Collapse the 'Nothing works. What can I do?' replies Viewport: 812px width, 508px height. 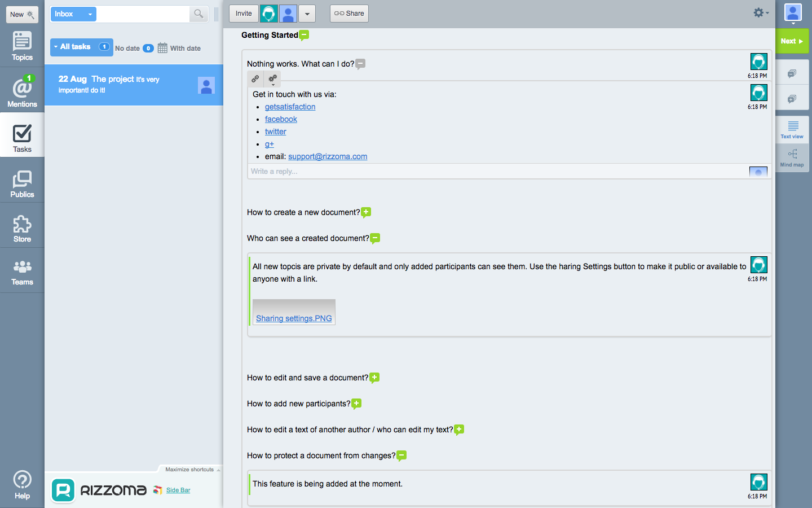[x=360, y=64]
